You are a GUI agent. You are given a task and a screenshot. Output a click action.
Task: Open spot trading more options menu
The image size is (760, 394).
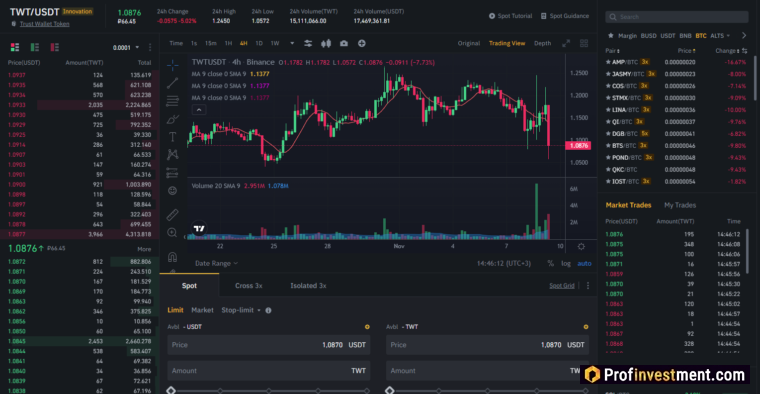point(588,285)
